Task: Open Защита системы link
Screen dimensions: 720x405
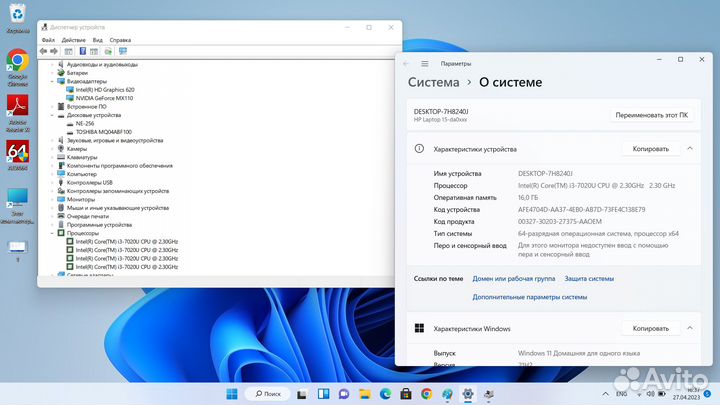Action: 589,279
